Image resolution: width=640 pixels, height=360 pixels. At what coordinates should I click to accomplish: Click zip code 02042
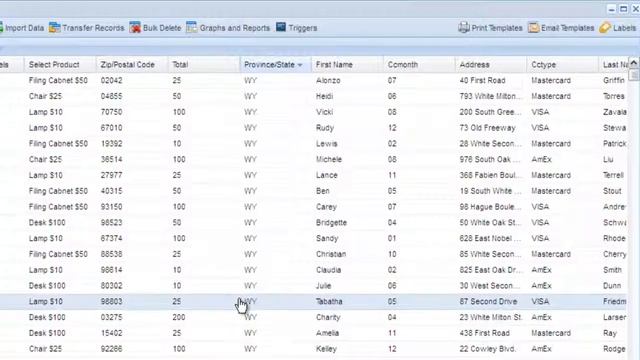tap(111, 80)
